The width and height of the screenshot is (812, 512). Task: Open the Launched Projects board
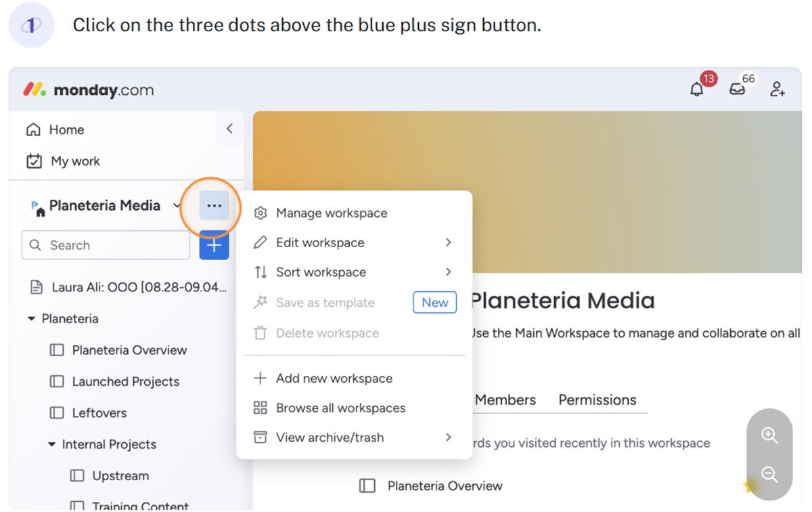114,381
